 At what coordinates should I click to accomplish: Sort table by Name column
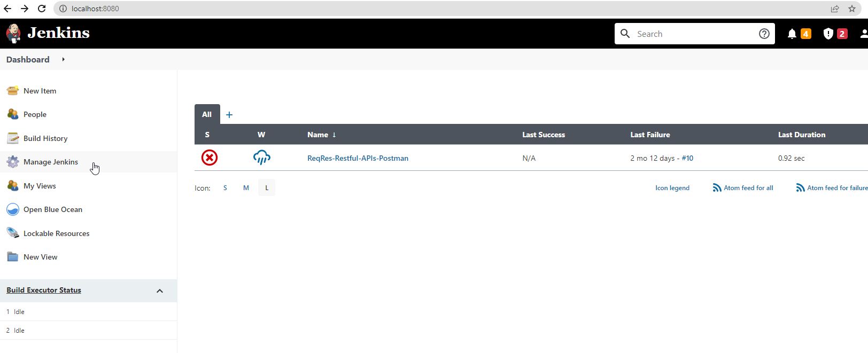[322, 135]
